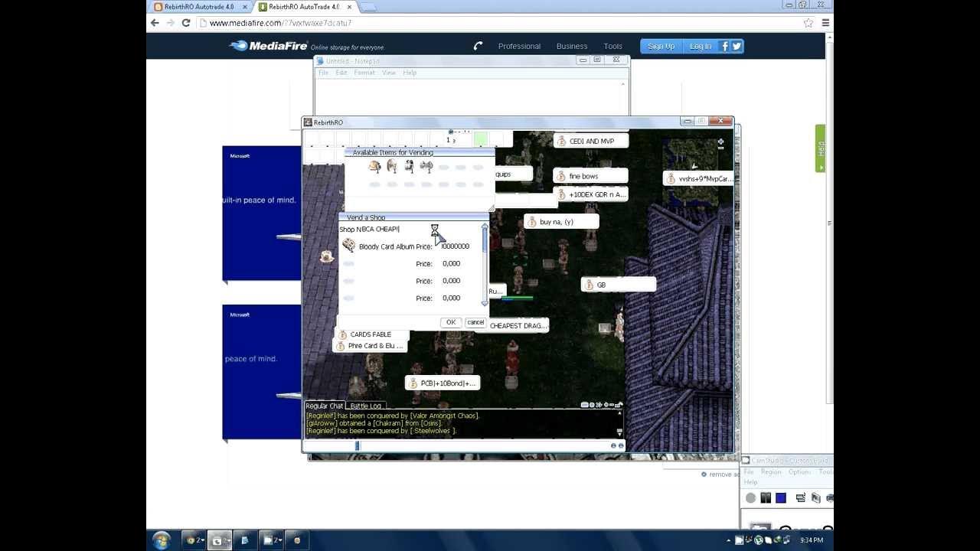Click the Bloody Card Album icon

(348, 245)
